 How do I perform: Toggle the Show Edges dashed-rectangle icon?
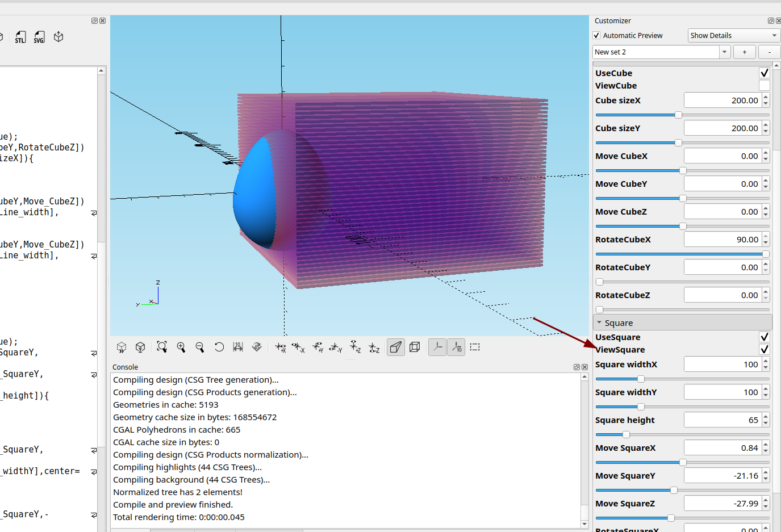(x=475, y=347)
